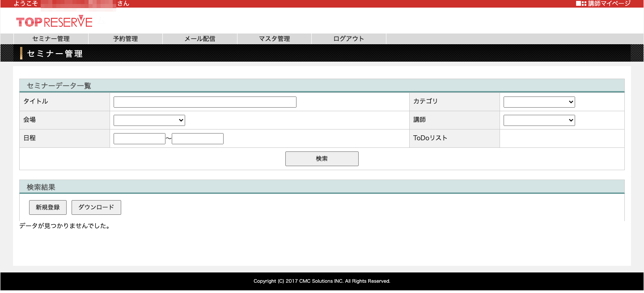Open the 講師マイページ link text

[609, 4]
